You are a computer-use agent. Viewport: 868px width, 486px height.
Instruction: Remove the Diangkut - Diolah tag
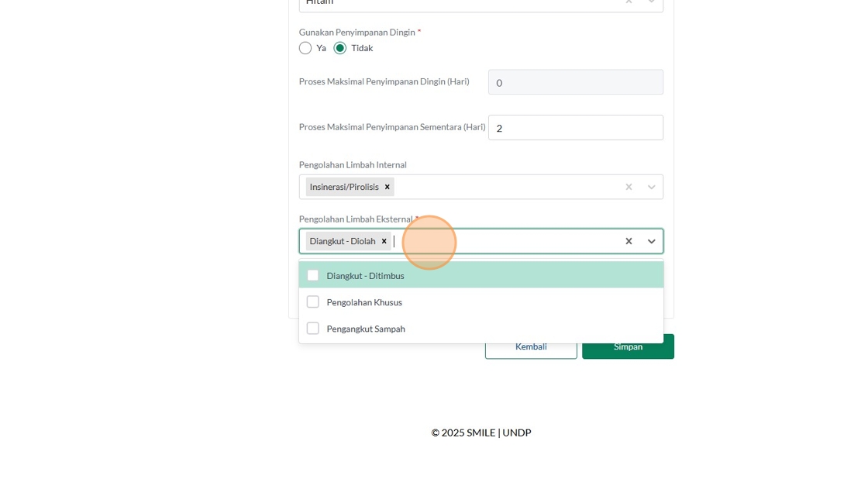pyautogui.click(x=384, y=241)
